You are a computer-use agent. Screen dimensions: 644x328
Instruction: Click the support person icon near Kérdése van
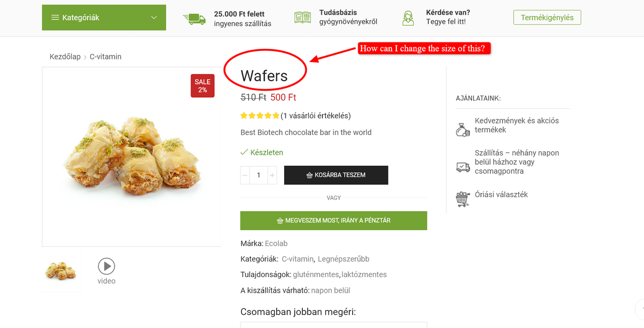pyautogui.click(x=408, y=18)
